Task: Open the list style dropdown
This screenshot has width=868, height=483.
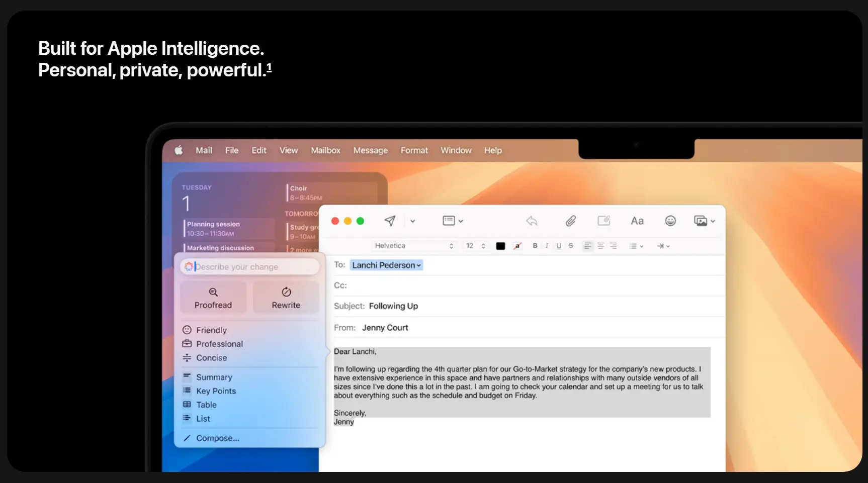Action: (636, 246)
